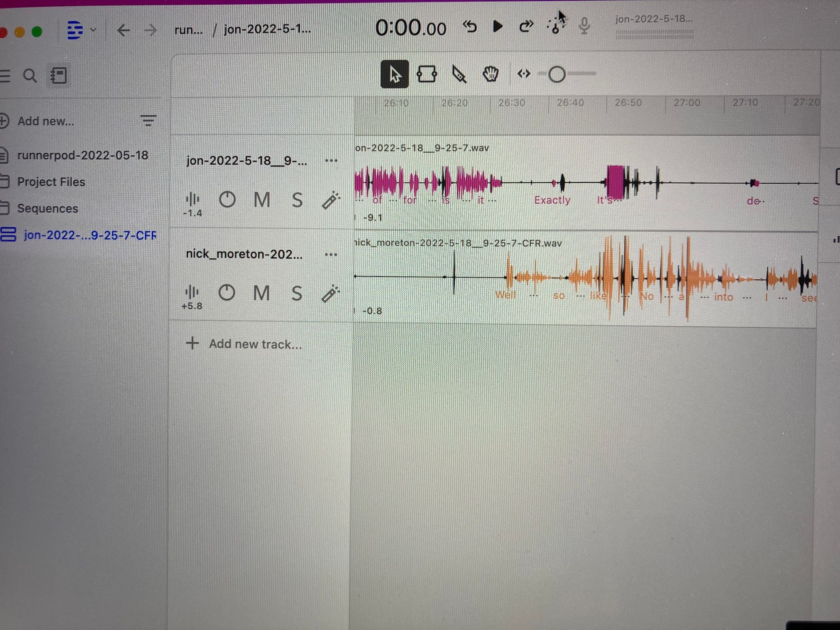This screenshot has width=840, height=630.
Task: Activate the razor cut tool
Action: tap(459, 74)
